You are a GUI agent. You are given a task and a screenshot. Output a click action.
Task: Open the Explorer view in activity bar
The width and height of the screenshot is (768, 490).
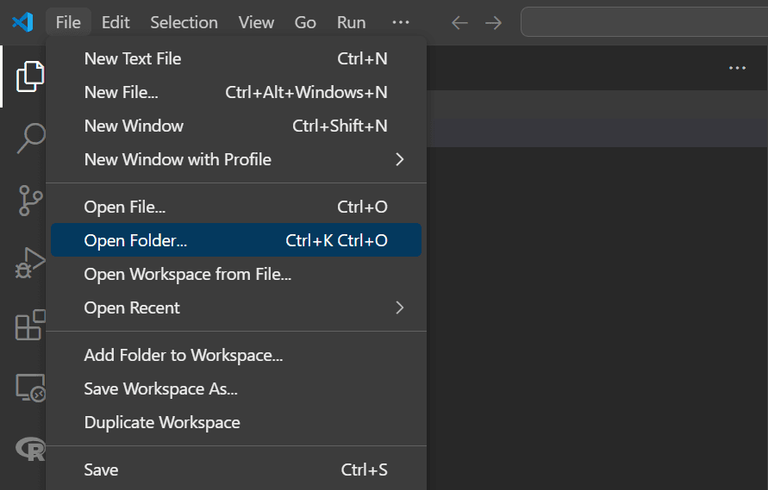tap(30, 76)
